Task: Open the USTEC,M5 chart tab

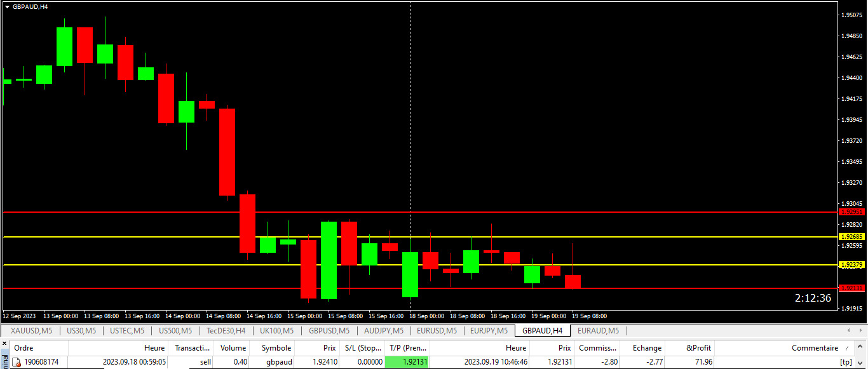Action: [x=127, y=331]
